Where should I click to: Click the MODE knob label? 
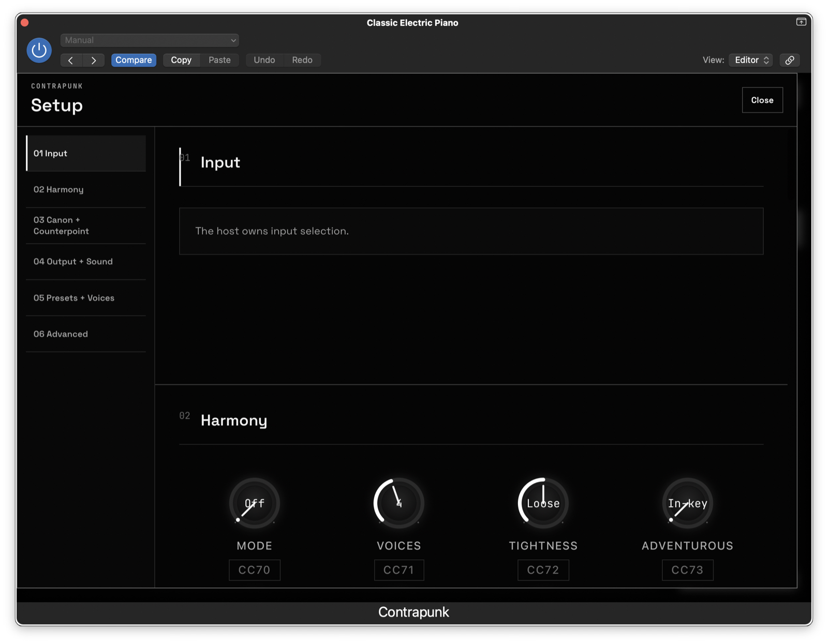pyautogui.click(x=255, y=546)
